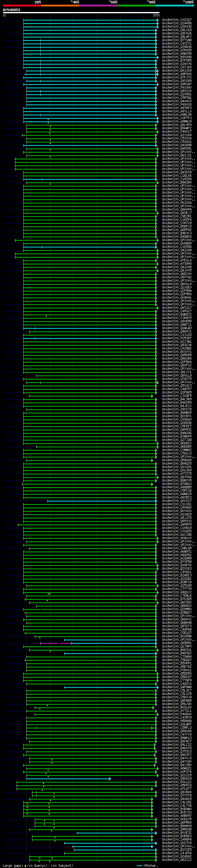Select hit label UniRef100_C5MFL3
197x868 pixels.
coord(176,728)
